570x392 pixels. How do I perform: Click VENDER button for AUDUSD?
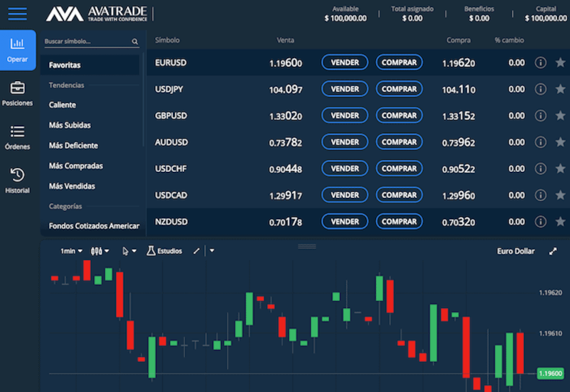tap(345, 142)
